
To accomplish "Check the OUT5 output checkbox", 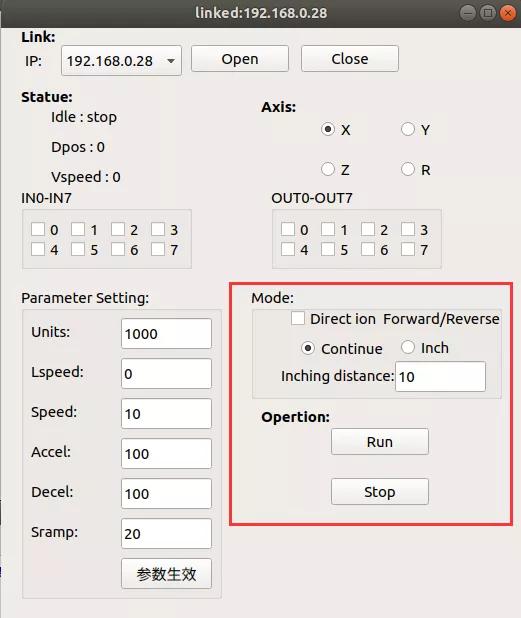I will point(328,249).
